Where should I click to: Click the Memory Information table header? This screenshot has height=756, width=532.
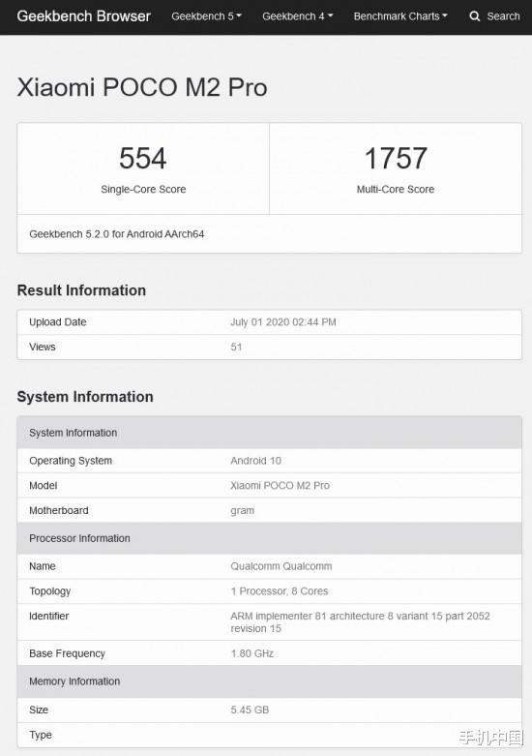[x=269, y=681]
